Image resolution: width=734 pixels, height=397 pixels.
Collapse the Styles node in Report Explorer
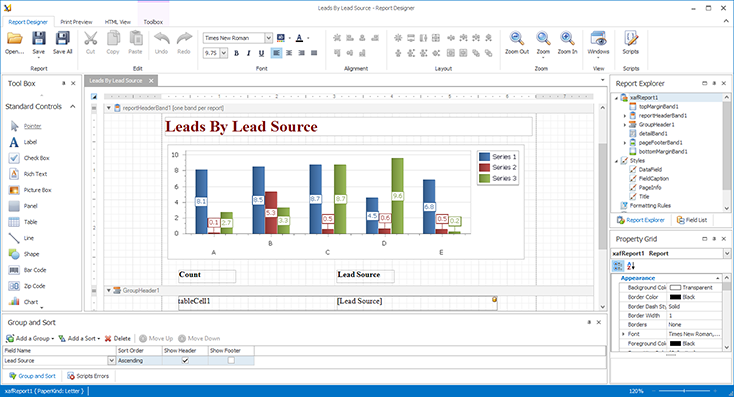(x=616, y=161)
